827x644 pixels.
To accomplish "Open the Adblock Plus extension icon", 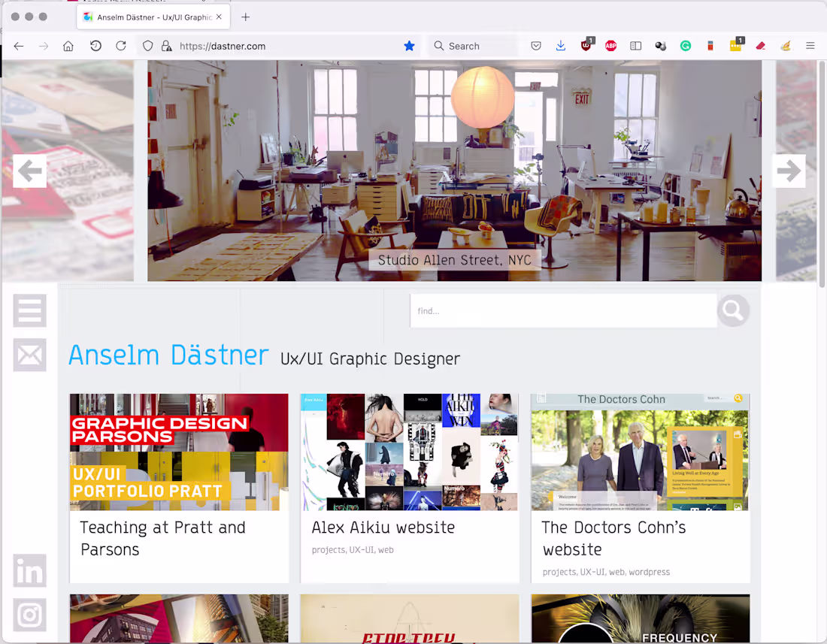I will [610, 46].
